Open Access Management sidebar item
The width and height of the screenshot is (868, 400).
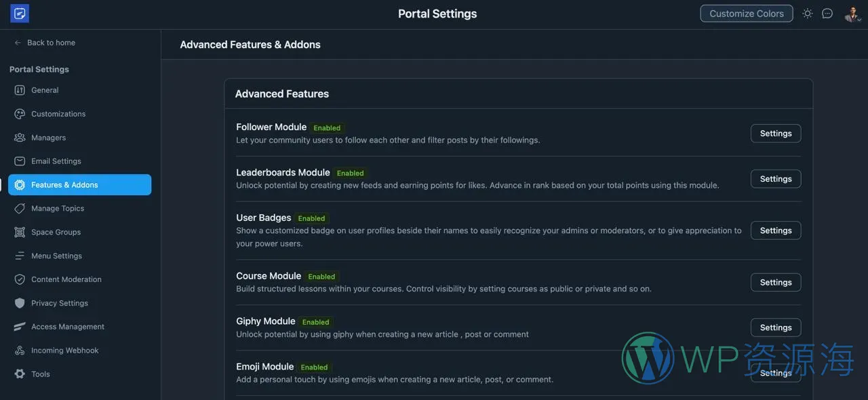point(67,327)
